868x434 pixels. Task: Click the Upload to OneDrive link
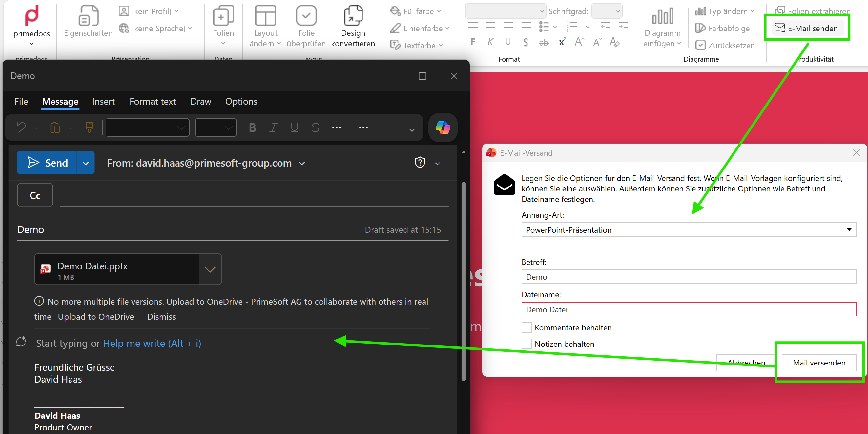click(96, 317)
